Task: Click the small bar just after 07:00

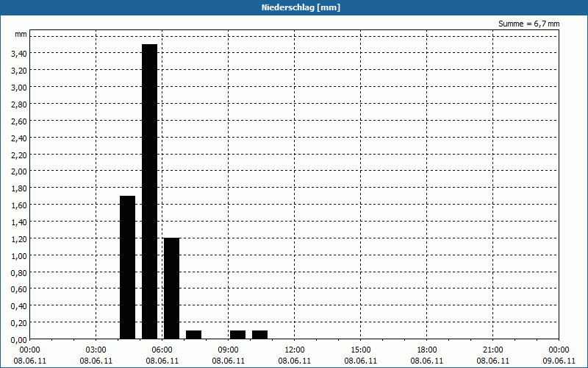Action: click(x=194, y=335)
